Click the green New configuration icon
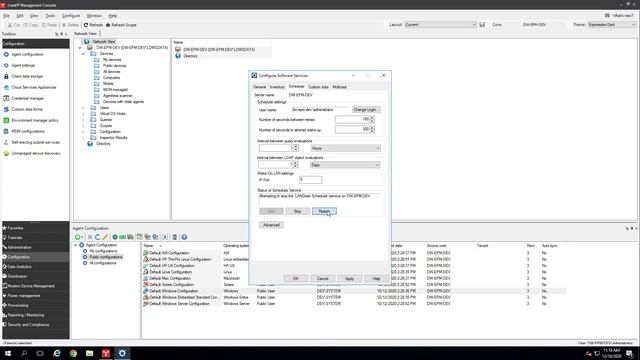Viewport: 640px width, 360px height. click(78, 237)
